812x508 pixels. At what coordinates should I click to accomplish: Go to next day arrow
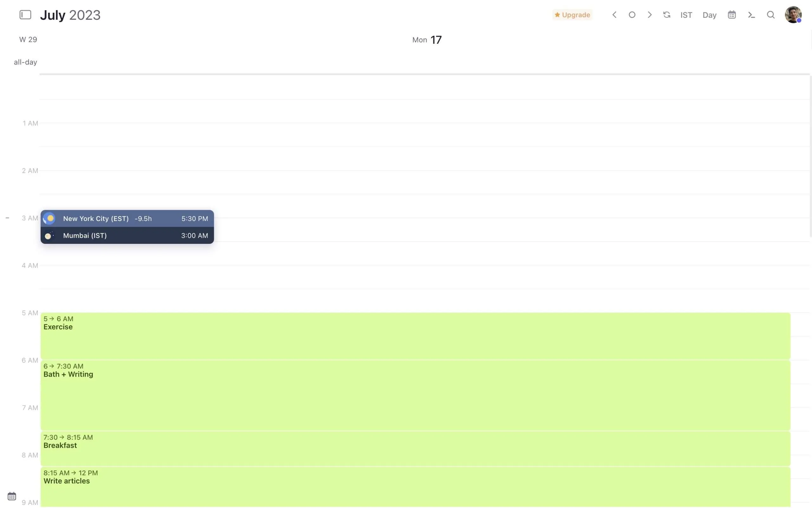tap(650, 15)
